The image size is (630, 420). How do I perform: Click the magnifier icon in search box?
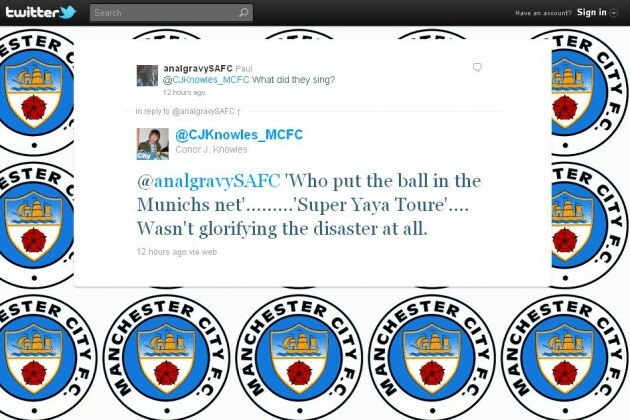coord(243,12)
